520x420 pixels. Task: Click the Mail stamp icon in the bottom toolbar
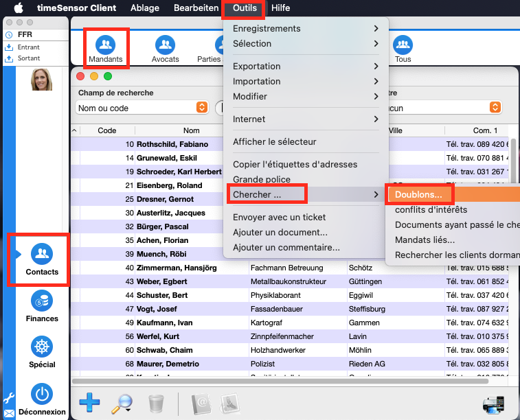pos(229,404)
